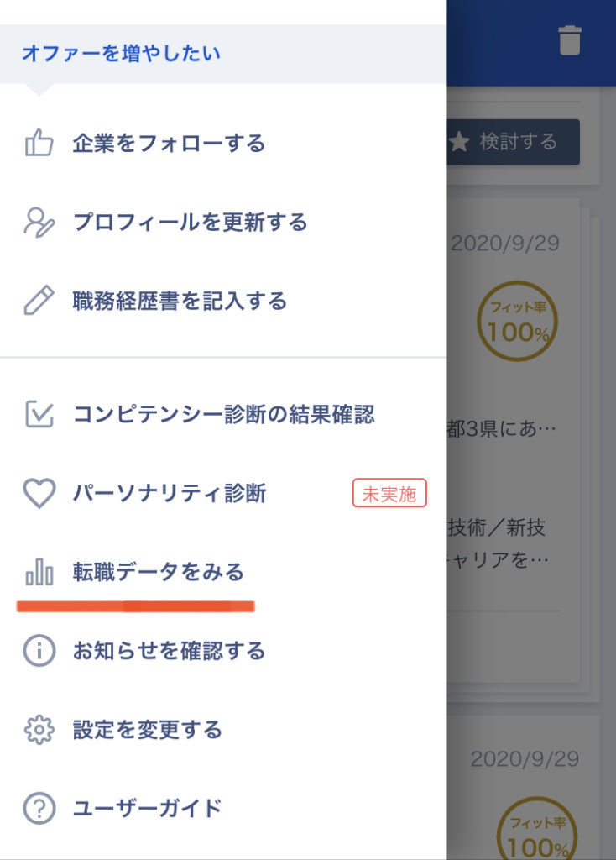This screenshot has height=860, width=616.
Task: Tap the trash can icon in header
Action: 569,40
